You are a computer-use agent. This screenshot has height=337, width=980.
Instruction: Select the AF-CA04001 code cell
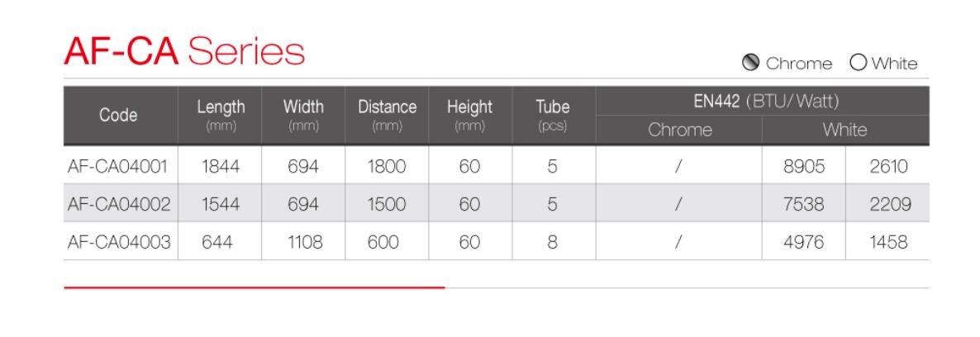117,166
